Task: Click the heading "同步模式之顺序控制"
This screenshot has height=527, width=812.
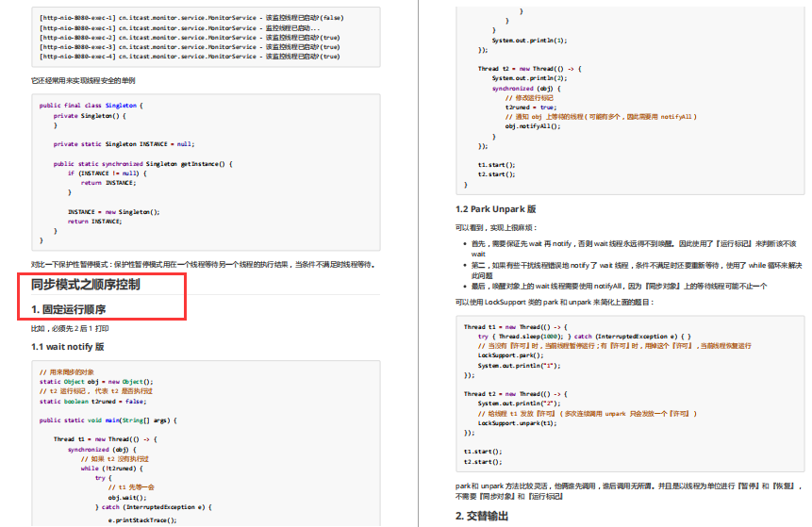Action: 86,285
